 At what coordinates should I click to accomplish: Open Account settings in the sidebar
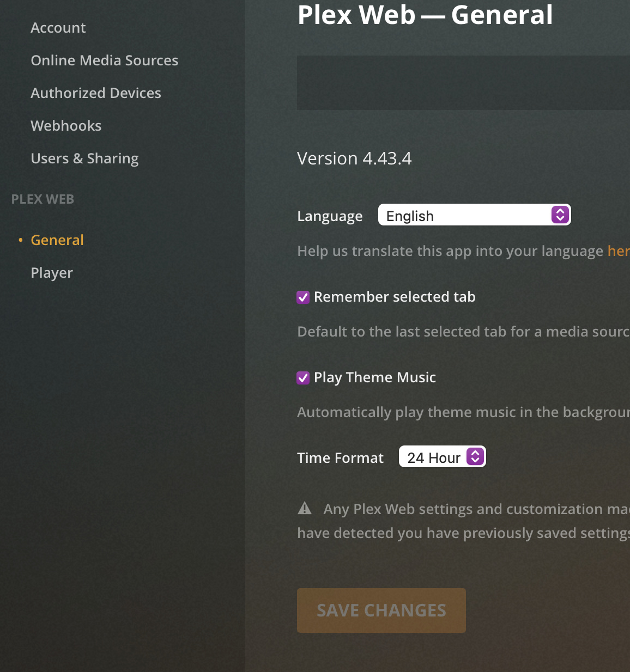58,28
